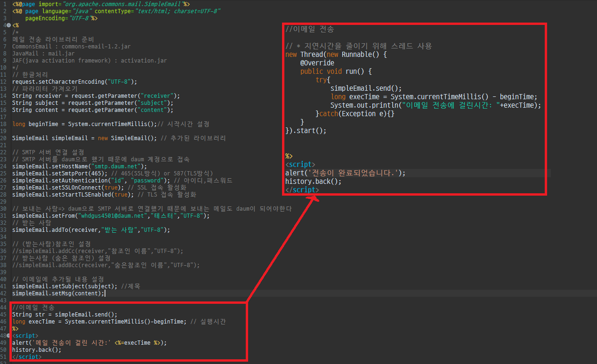Click line number 42 in the gutter
This screenshot has width=597, height=364.
tap(4, 293)
